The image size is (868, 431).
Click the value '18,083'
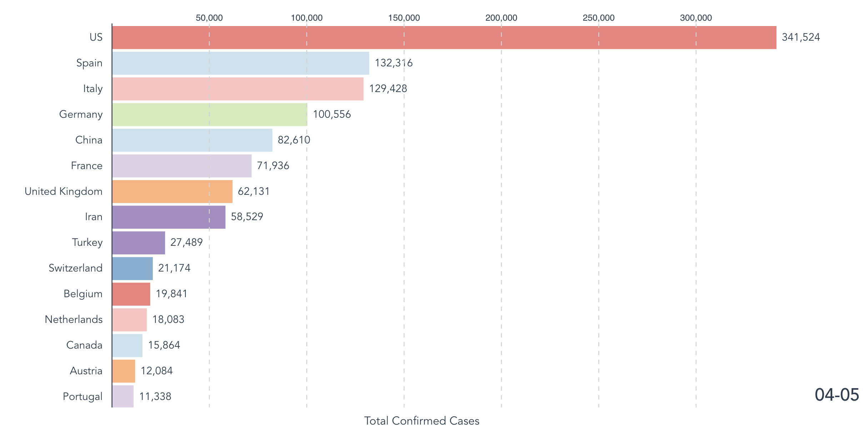(x=169, y=320)
